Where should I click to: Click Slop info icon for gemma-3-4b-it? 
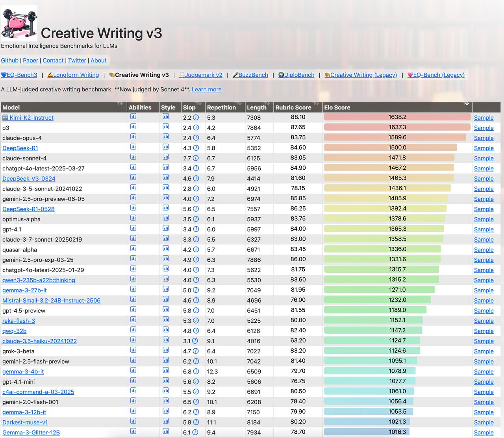(196, 371)
